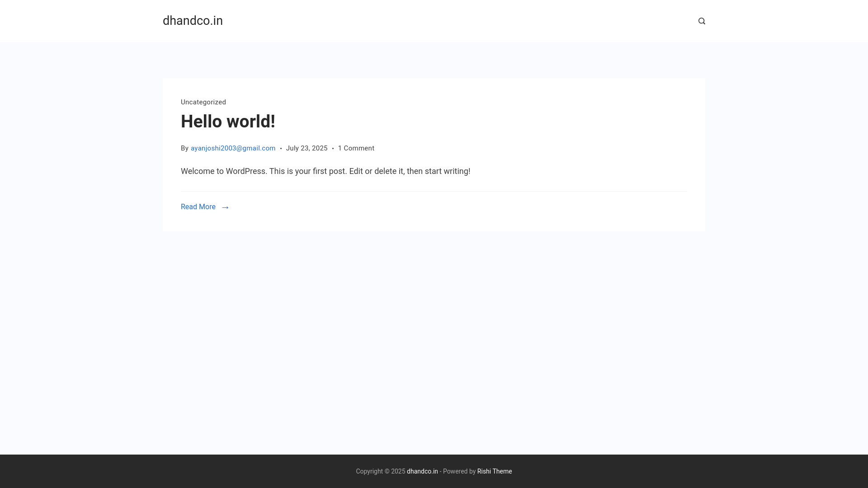Open the Uncategorized category link
This screenshot has width=868, height=488.
pyautogui.click(x=203, y=102)
